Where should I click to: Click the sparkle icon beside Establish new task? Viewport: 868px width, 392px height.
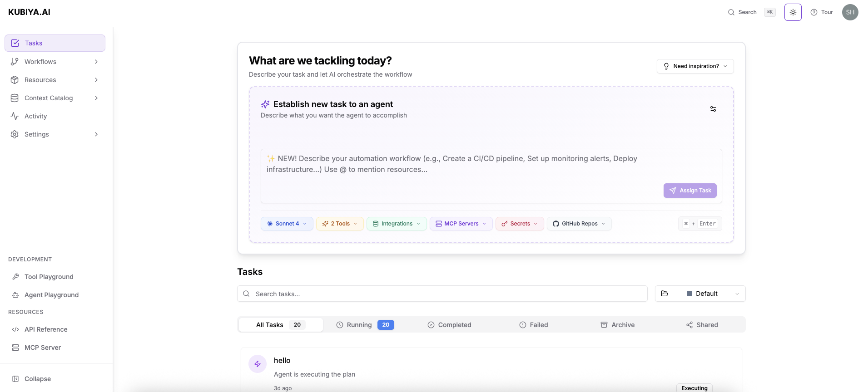[x=265, y=104]
